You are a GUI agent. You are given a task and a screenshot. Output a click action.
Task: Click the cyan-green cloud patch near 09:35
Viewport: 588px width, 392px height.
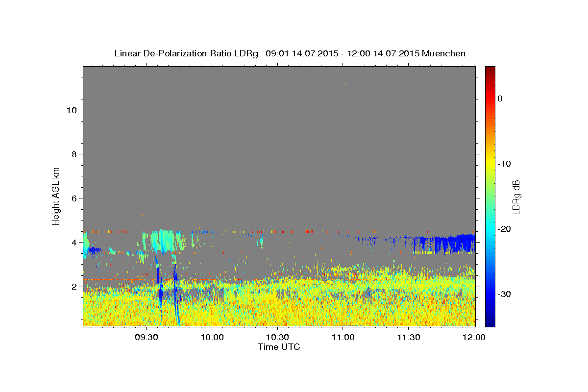coord(163,240)
